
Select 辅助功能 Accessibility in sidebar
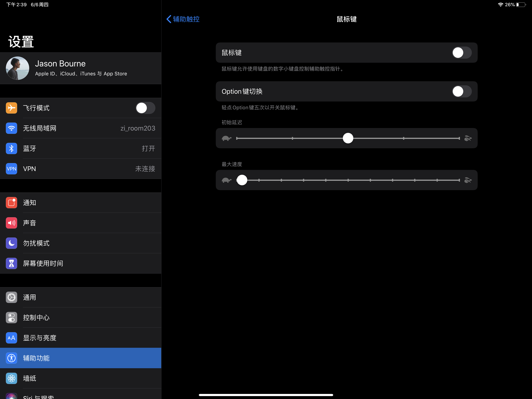coord(81,358)
